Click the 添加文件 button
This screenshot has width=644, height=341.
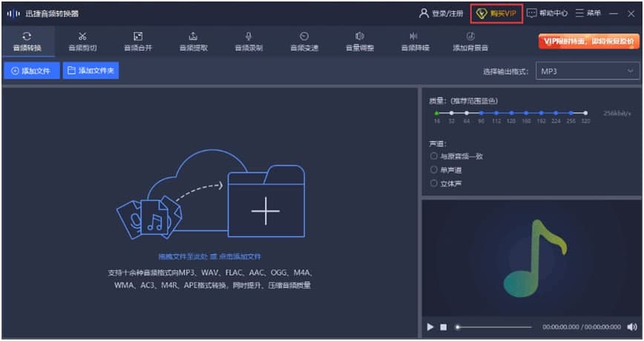pos(31,71)
